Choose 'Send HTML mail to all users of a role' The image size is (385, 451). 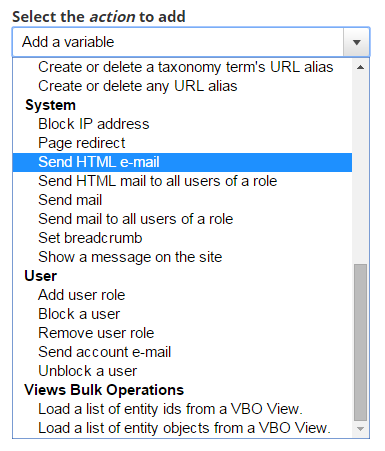click(182, 181)
